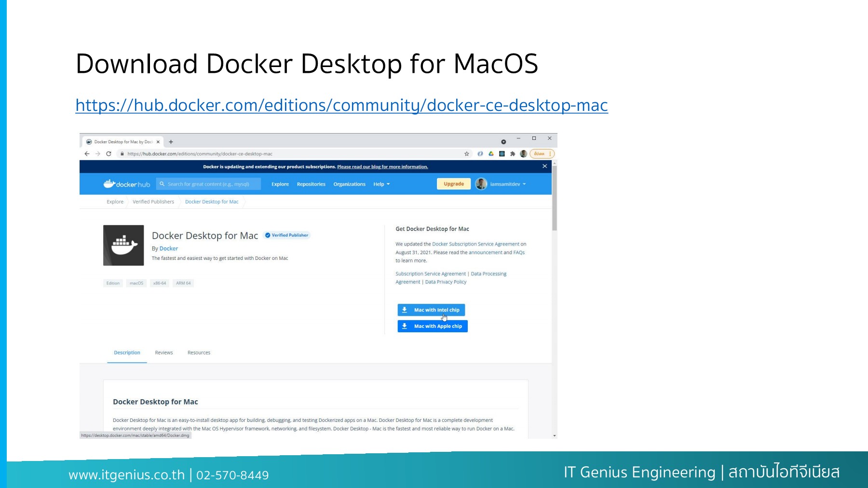Bookmark this page with the star icon

pyautogui.click(x=466, y=154)
